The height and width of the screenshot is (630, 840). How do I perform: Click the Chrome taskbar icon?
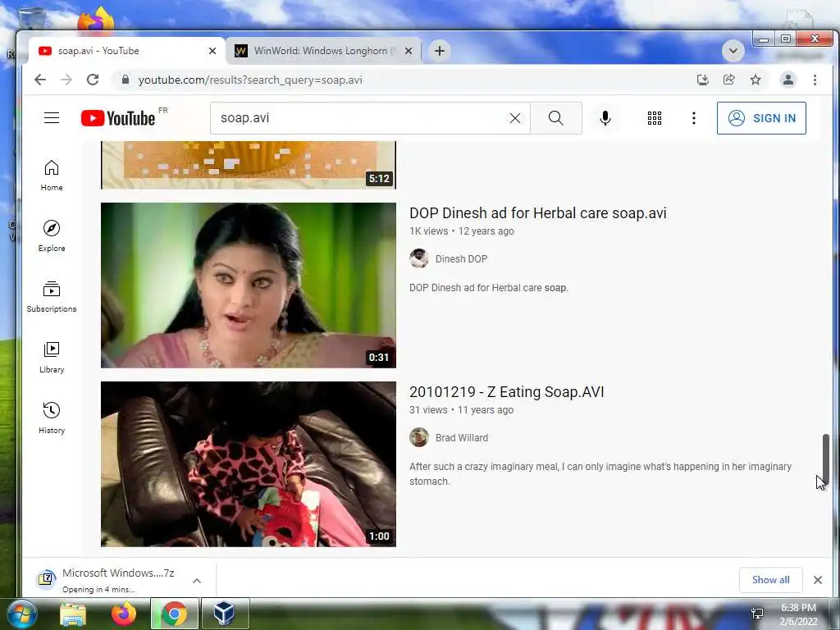tap(174, 614)
